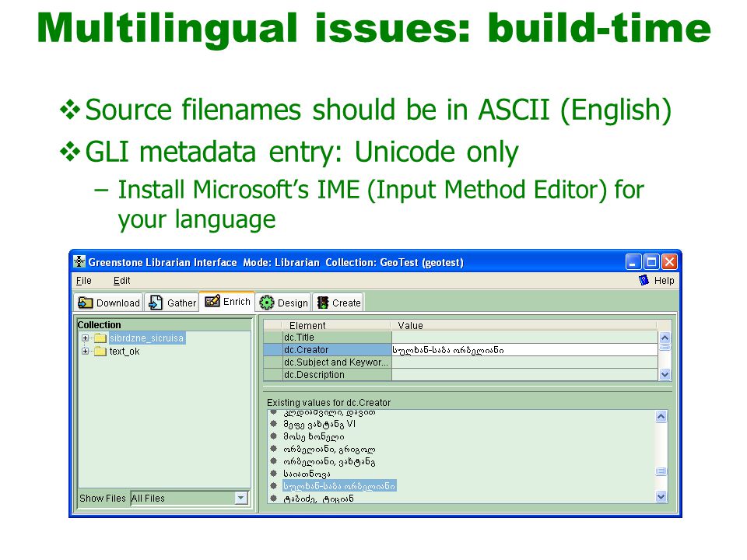
Task: Click the Element column header
Action: [x=336, y=325]
